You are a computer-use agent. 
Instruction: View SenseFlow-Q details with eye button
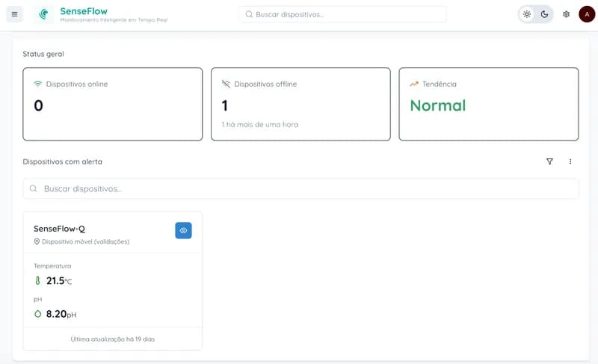183,230
